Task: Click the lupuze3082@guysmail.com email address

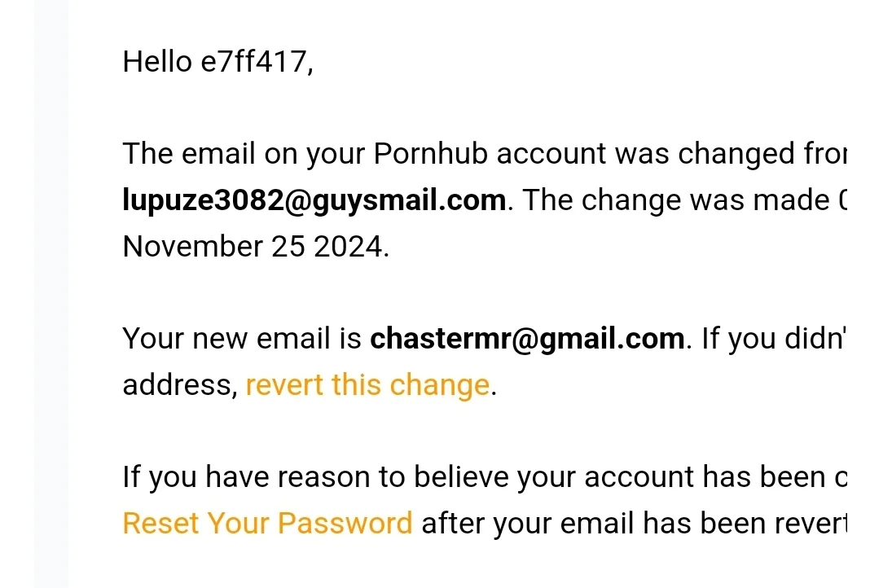Action: click(x=314, y=200)
